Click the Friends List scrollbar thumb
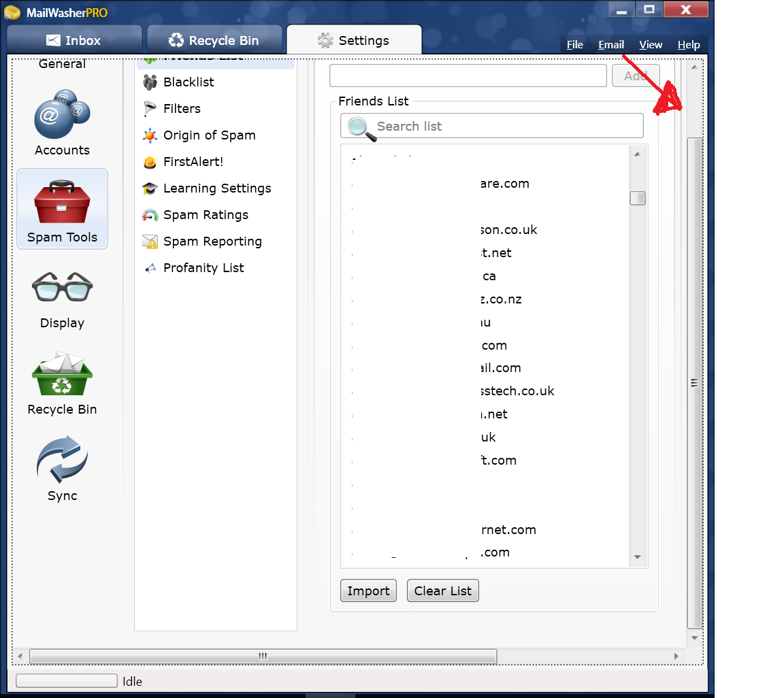The width and height of the screenshot is (784, 698). click(638, 199)
